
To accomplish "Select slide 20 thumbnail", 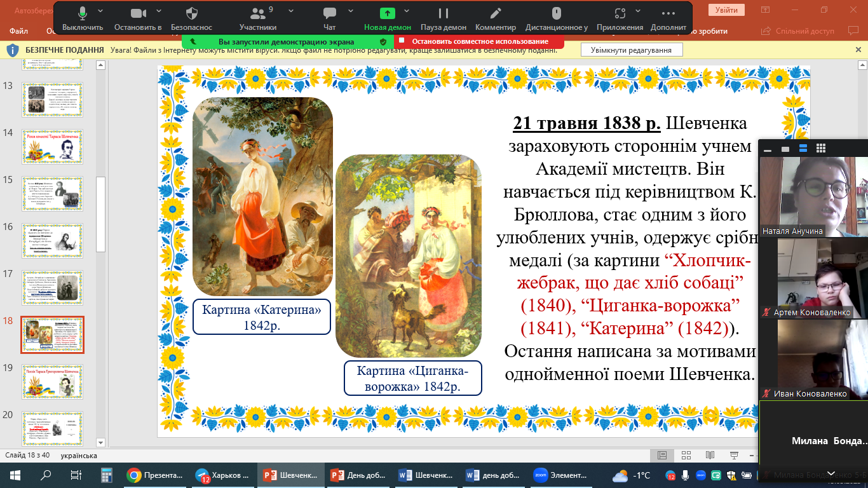I will click(x=53, y=429).
